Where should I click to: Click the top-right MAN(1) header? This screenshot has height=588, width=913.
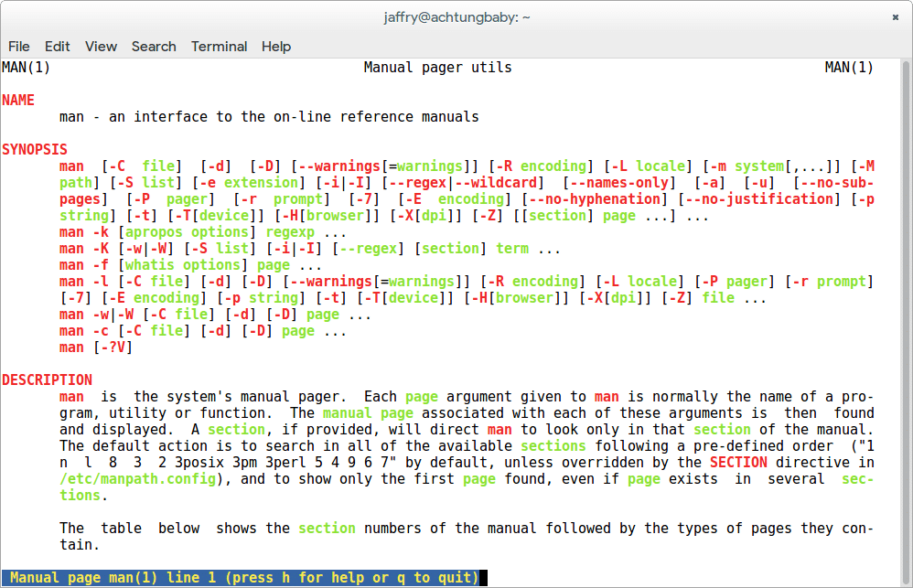click(849, 68)
